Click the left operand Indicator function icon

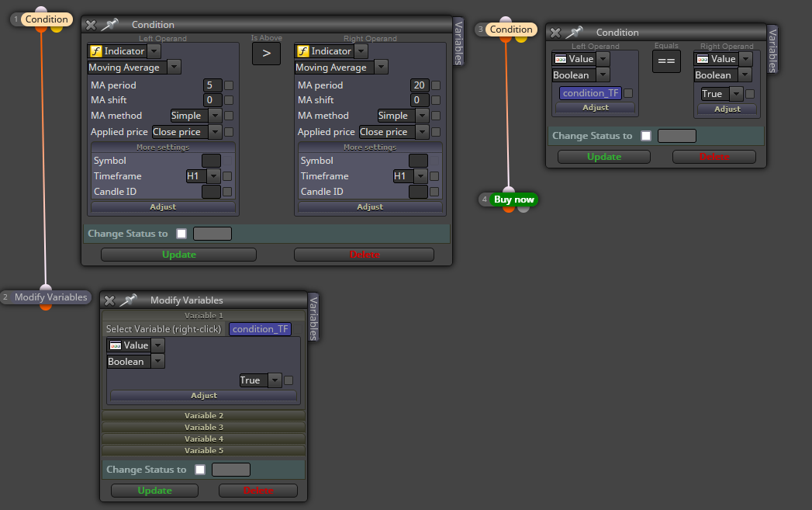tap(96, 51)
